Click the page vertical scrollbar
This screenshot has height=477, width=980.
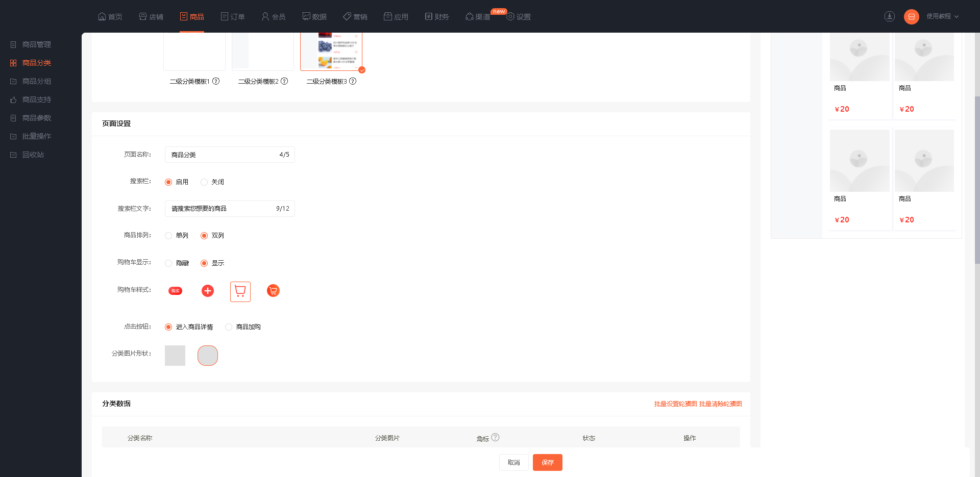(x=977, y=180)
